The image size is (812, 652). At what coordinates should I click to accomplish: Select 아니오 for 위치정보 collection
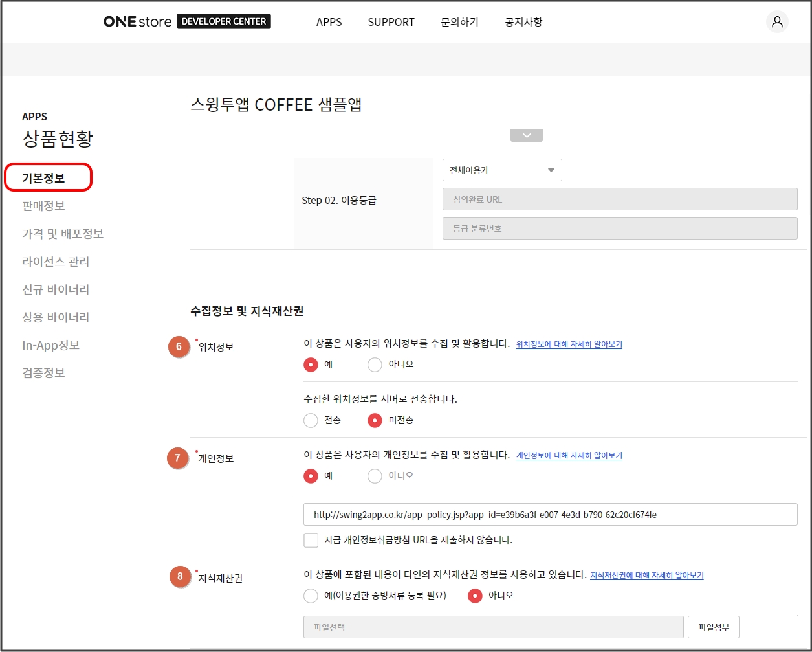point(375,365)
